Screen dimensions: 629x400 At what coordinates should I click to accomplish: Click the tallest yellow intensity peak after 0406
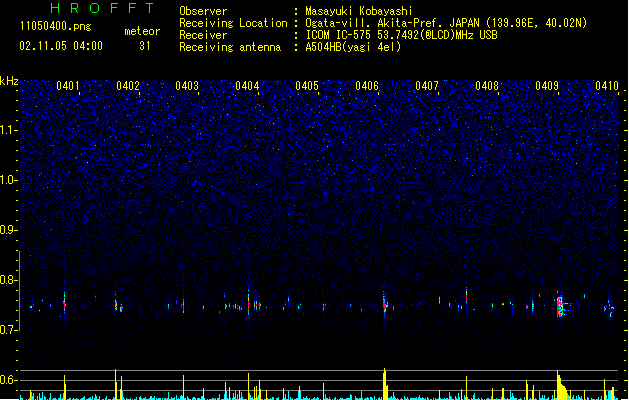pyautogui.click(x=385, y=384)
